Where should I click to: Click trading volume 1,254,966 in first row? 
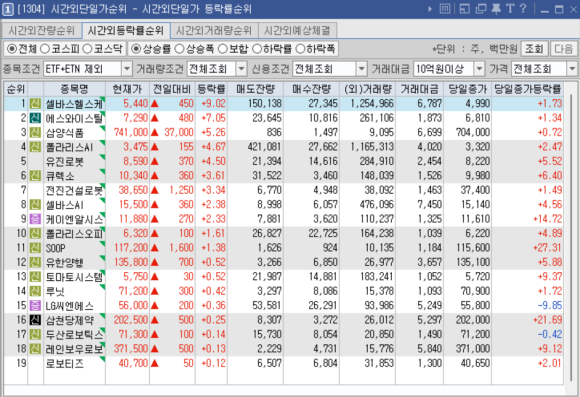pyautogui.click(x=372, y=104)
